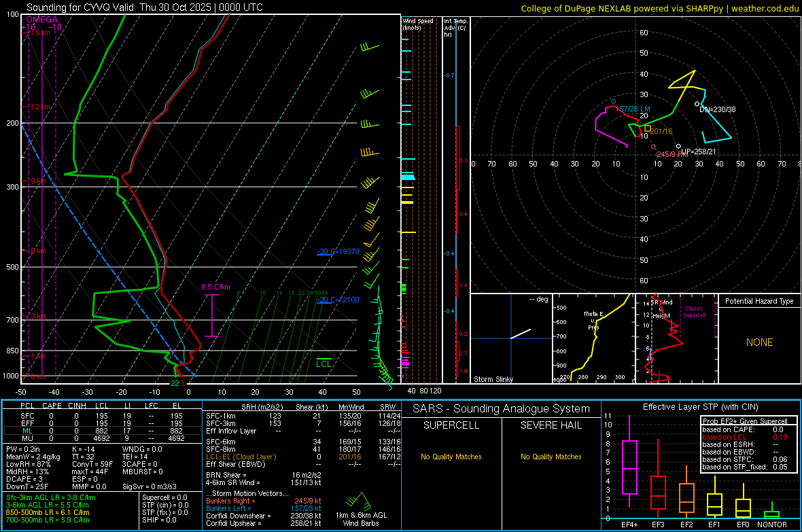Click the Classic Supercell label in SR Wind inset

tap(695, 312)
